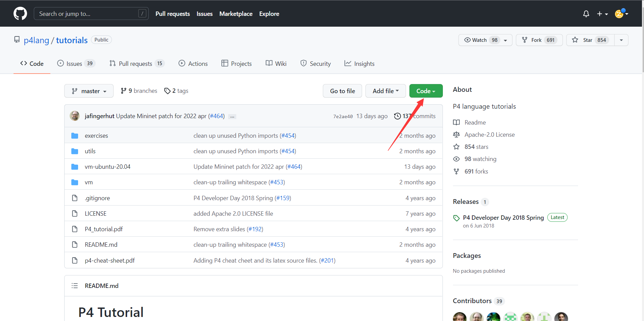Click the fork icon beside 691 forks
The height and width of the screenshot is (321, 644).
coord(456,171)
